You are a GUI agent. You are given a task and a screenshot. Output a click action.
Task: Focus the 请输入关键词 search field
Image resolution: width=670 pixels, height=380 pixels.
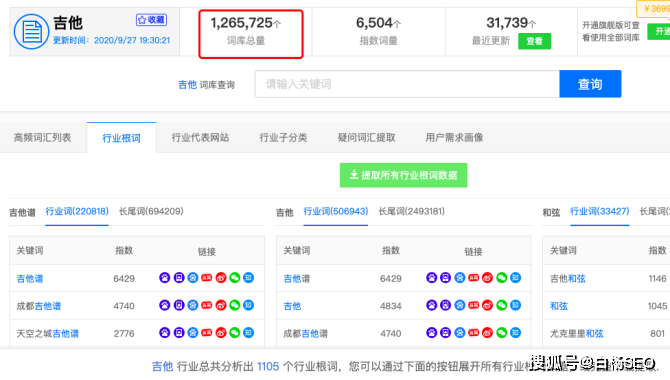407,84
